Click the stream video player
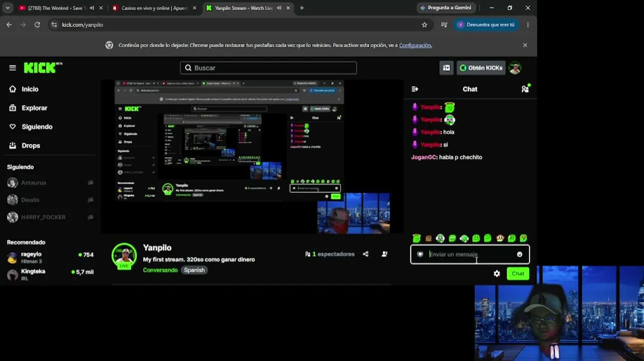The image size is (644, 361). pos(252,156)
